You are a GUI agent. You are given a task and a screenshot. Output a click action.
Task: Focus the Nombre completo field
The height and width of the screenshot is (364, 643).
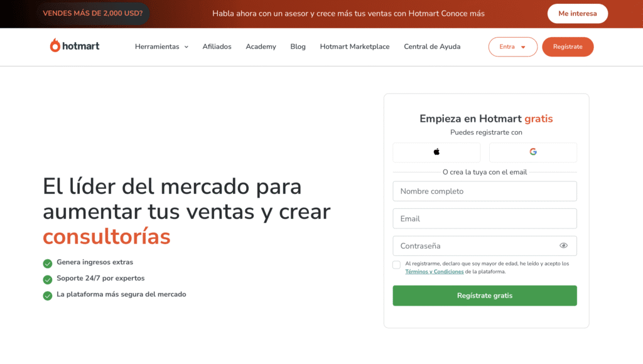click(485, 191)
